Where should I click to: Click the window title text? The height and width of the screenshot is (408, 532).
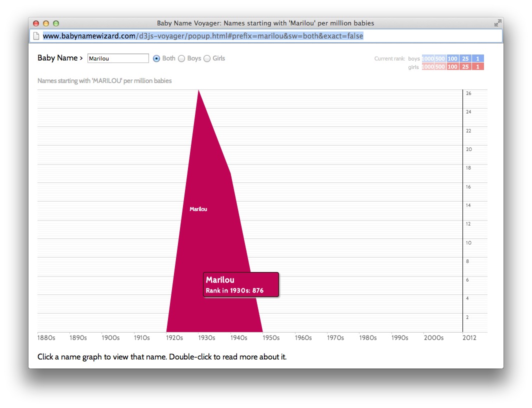[265, 23]
